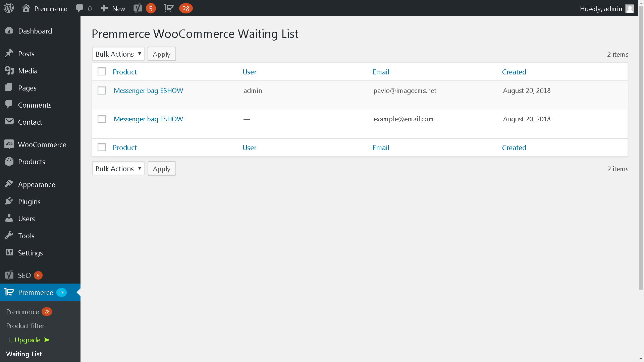Click the Products box icon
644x362 pixels.
(x=9, y=161)
